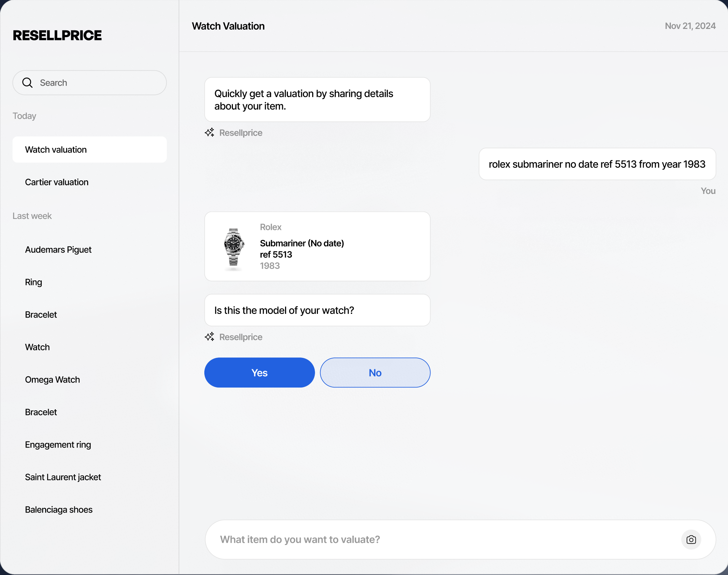This screenshot has width=728, height=575.
Task: Open the Saint Laurent jacket conversation
Action: coord(63,477)
